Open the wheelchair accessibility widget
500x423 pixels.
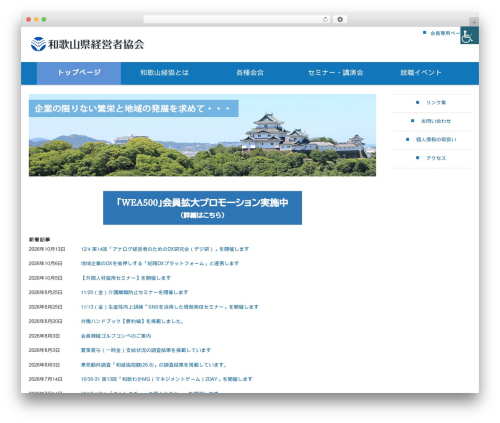click(x=469, y=35)
